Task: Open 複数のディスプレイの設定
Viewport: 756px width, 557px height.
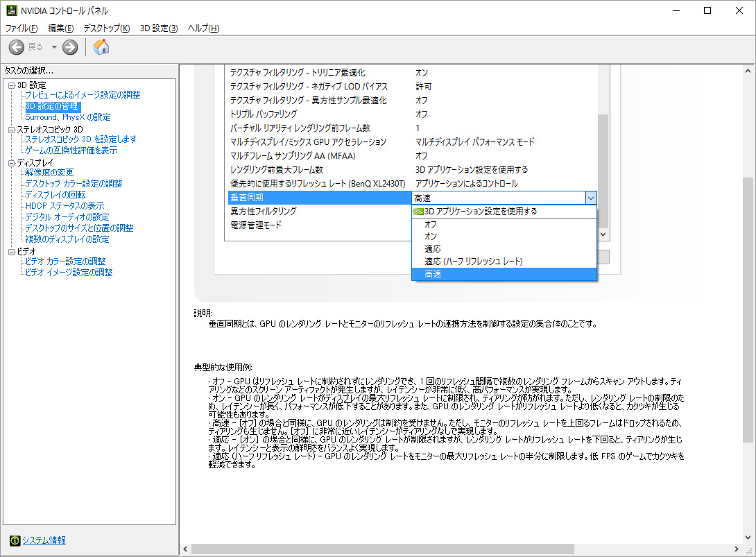Action: pyautogui.click(x=67, y=239)
